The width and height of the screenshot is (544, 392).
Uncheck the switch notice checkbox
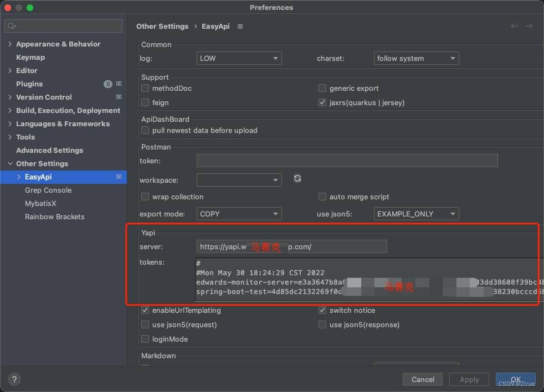pos(322,310)
